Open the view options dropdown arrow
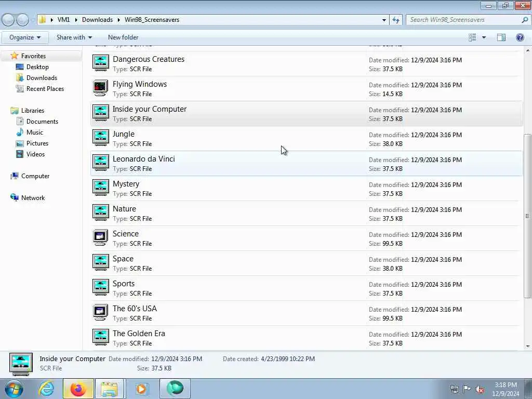Viewport: 532px width, 399px height. [484, 37]
